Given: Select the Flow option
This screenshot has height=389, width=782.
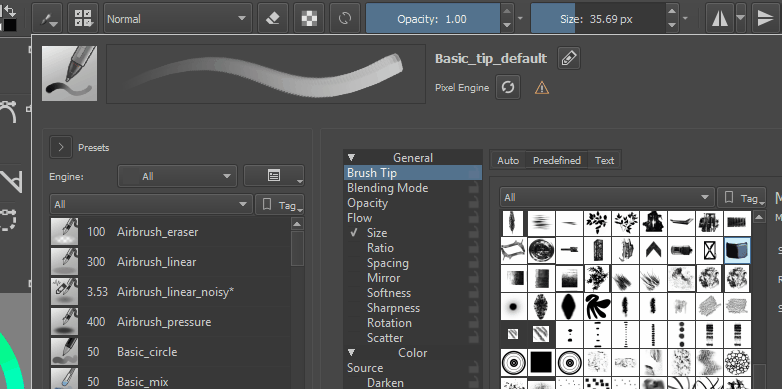Looking at the screenshot, I should pos(412,217).
